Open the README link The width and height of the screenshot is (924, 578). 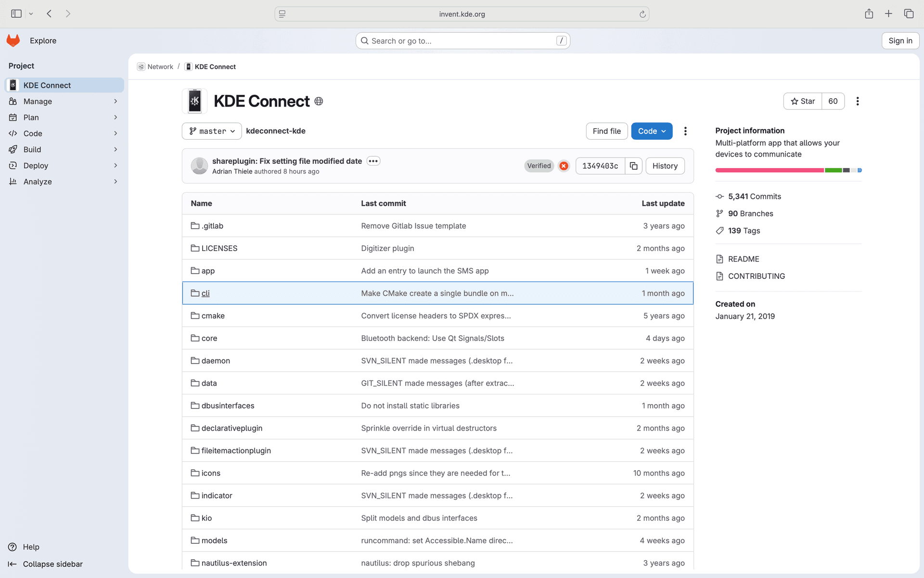click(x=743, y=259)
